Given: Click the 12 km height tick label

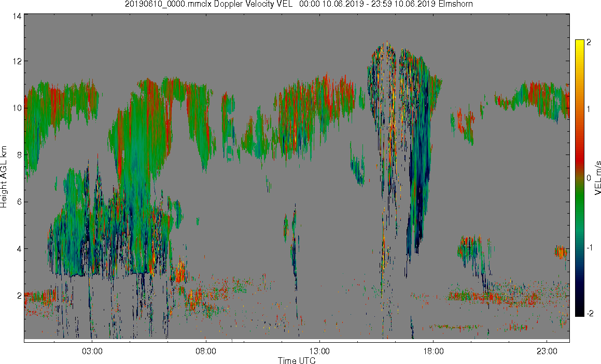Looking at the screenshot, I should tap(17, 61).
